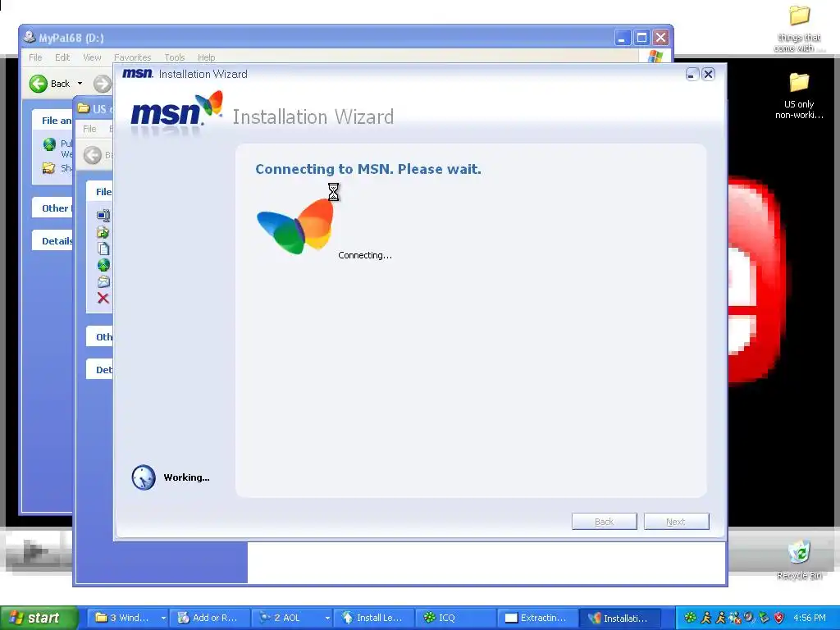Open View menu in MyPal68 window

coord(92,57)
